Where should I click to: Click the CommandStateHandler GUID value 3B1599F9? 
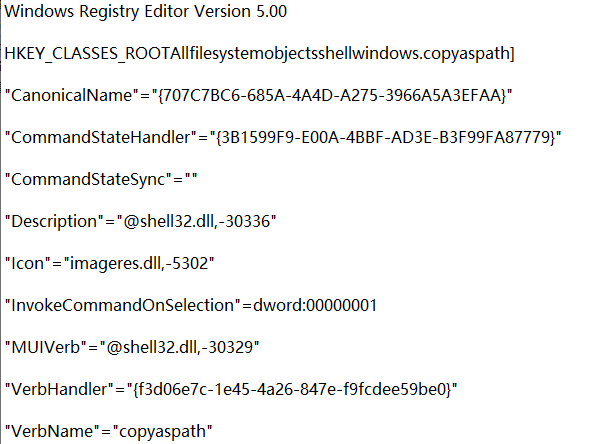[x=386, y=137]
